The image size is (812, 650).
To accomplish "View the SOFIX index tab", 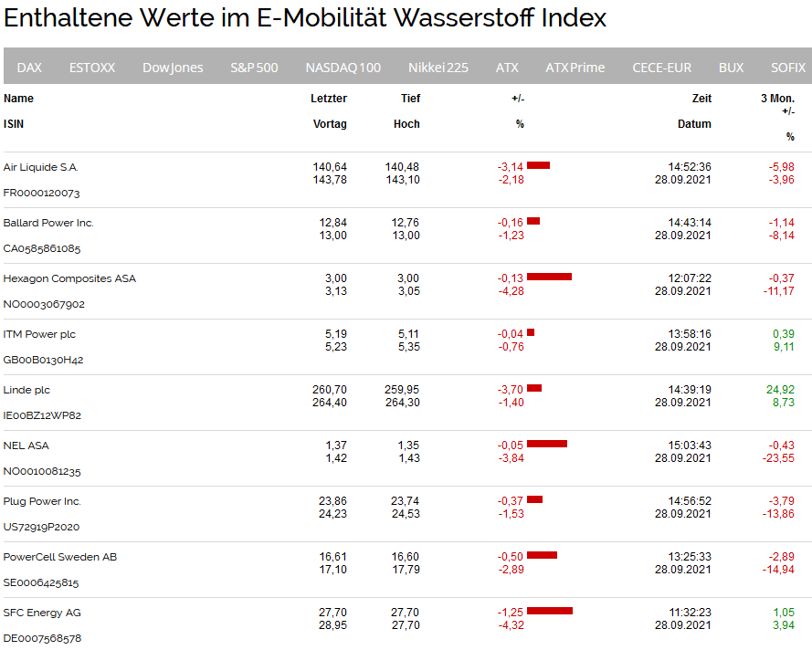I will 787,66.
